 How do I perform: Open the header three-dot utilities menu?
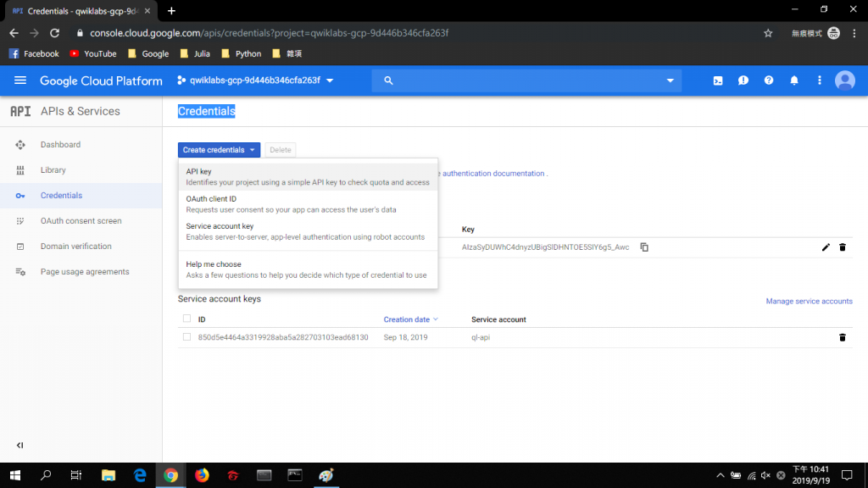[820, 80]
